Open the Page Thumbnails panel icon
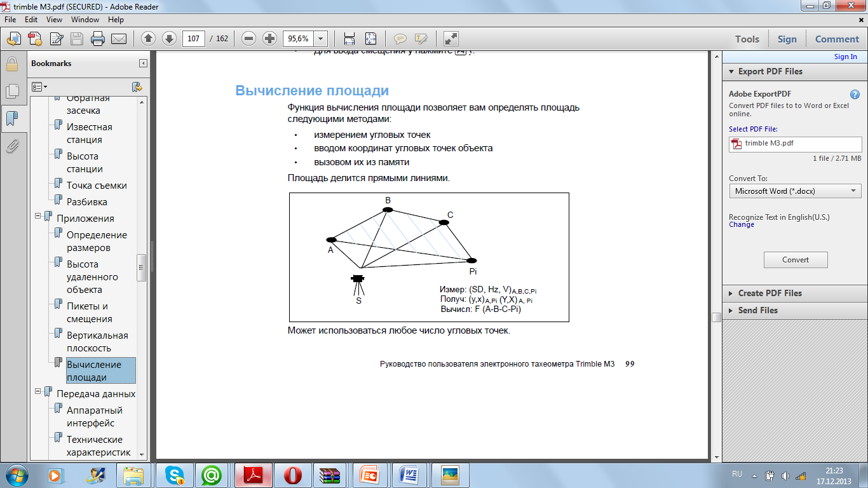 click(11, 91)
